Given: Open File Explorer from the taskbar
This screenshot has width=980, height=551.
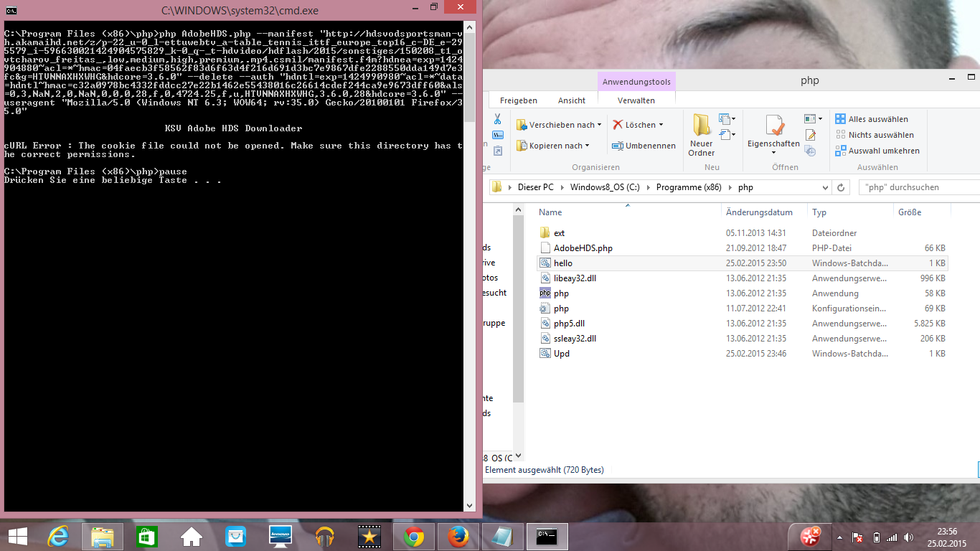Looking at the screenshot, I should click(103, 537).
